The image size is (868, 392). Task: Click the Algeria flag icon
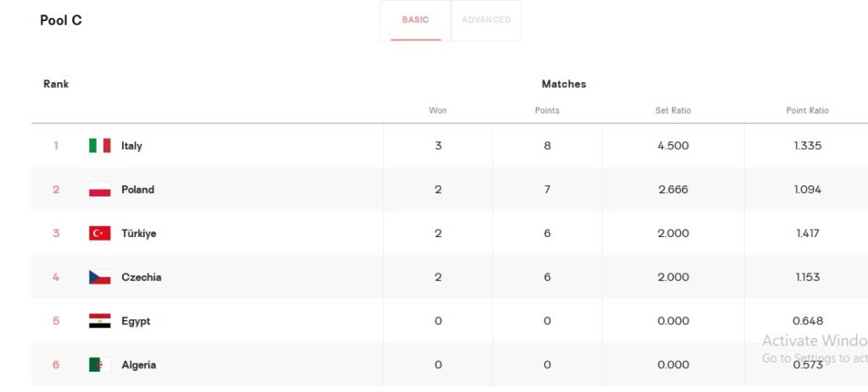(99, 365)
